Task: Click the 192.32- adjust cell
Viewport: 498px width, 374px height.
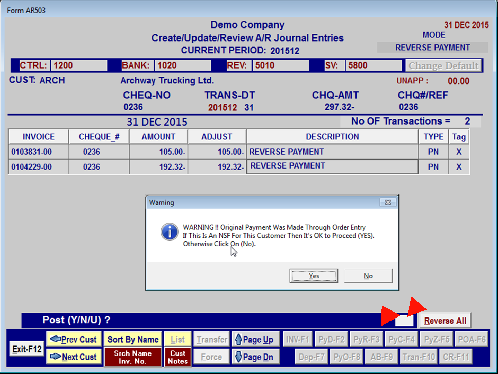Action: (x=217, y=167)
